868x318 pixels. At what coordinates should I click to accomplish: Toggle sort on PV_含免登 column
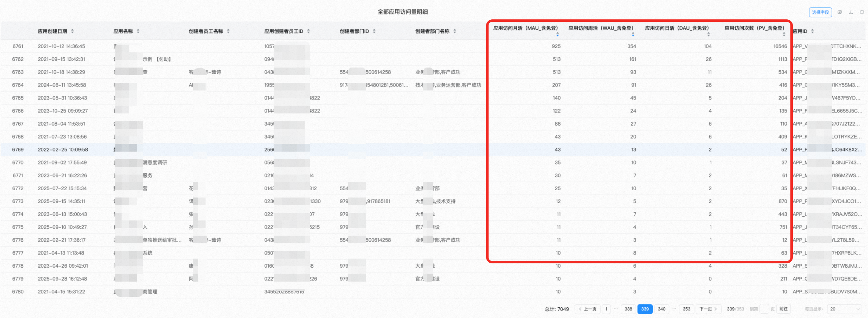coord(784,34)
